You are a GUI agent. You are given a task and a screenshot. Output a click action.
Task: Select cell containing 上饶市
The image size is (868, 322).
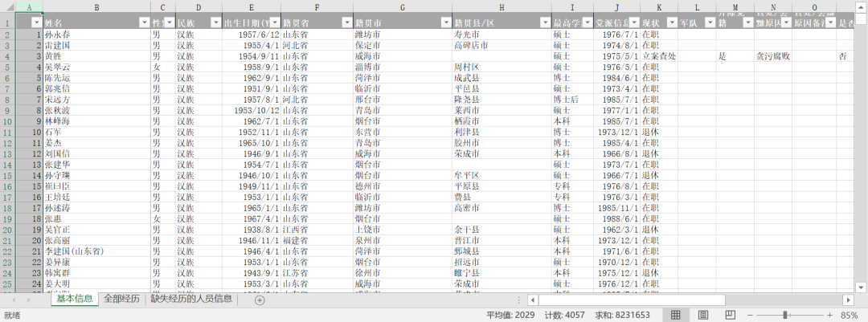(x=403, y=230)
